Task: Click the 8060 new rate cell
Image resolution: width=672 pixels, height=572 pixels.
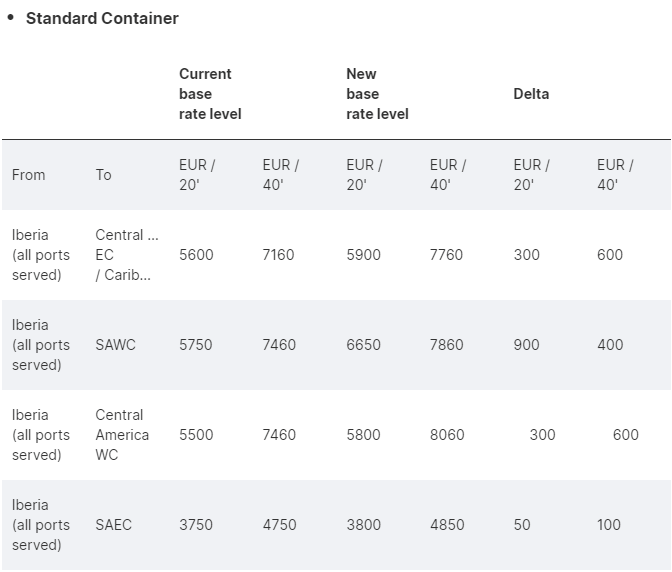Action: point(446,435)
